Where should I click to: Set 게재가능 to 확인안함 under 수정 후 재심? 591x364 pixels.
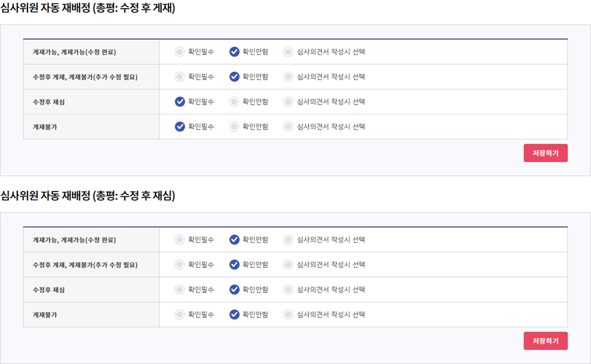click(234, 240)
